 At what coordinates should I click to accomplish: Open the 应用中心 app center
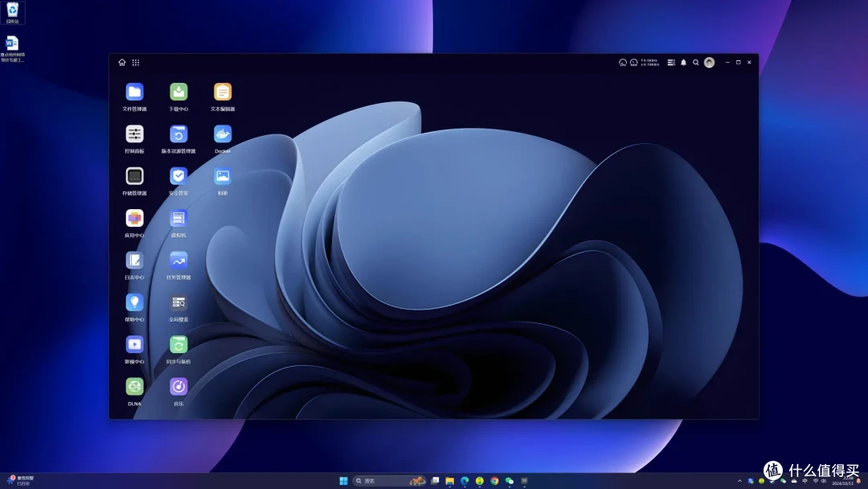pos(134,218)
